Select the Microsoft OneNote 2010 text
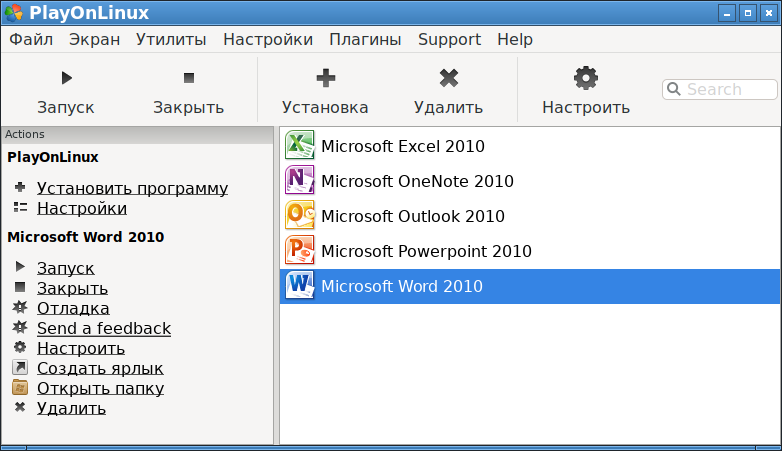 click(417, 181)
